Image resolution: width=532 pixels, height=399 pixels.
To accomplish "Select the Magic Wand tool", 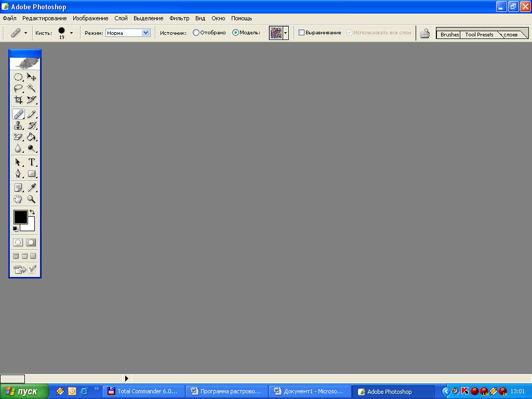I will click(32, 88).
